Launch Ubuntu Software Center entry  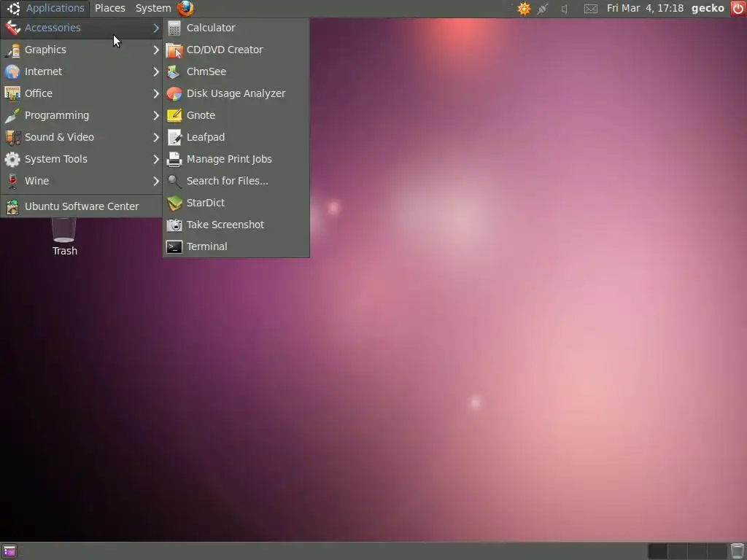tap(82, 206)
